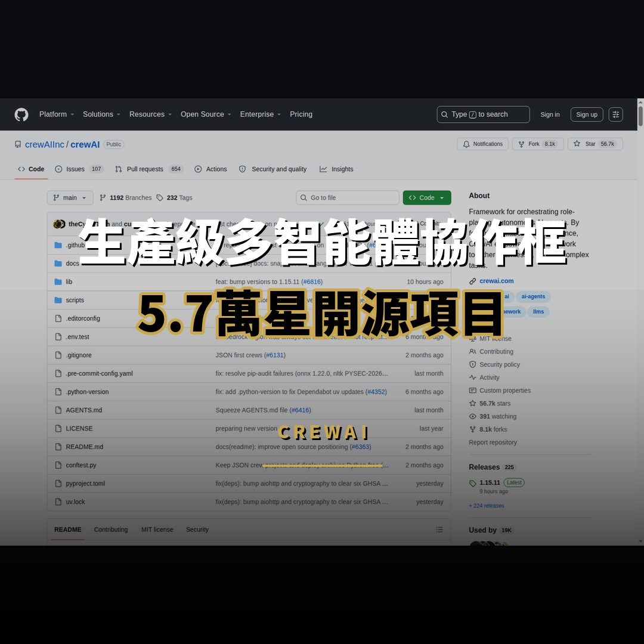This screenshot has width=644, height=644.
Task: Click the Sign in link
Action: 550,114
